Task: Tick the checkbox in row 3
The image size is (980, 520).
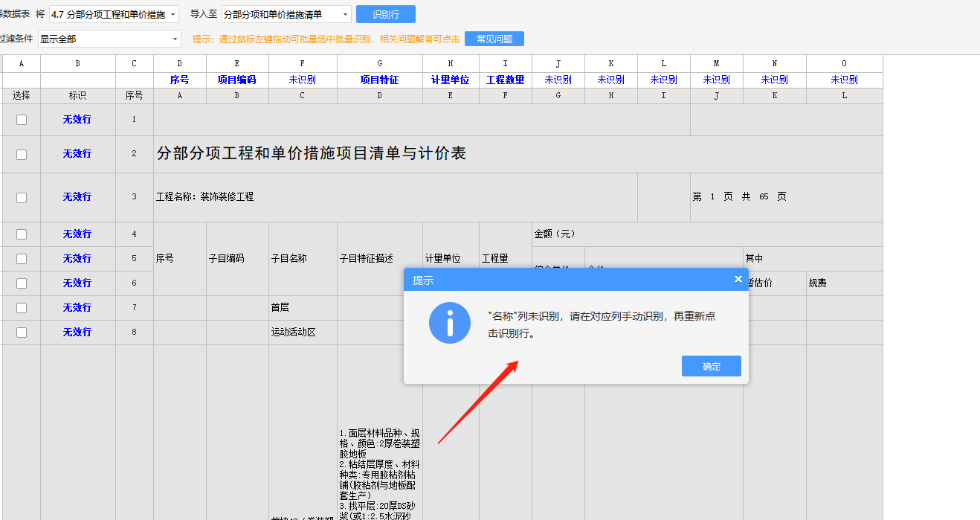Action: click(22, 197)
